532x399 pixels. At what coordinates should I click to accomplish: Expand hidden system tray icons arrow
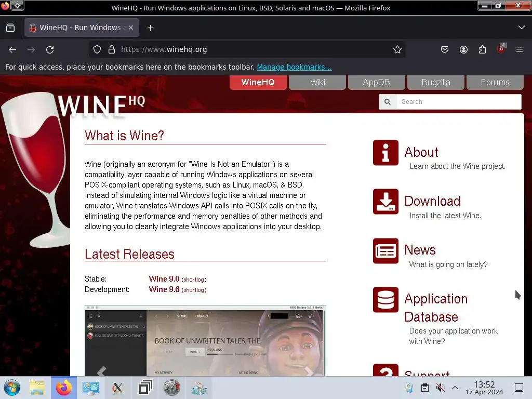[x=455, y=388]
